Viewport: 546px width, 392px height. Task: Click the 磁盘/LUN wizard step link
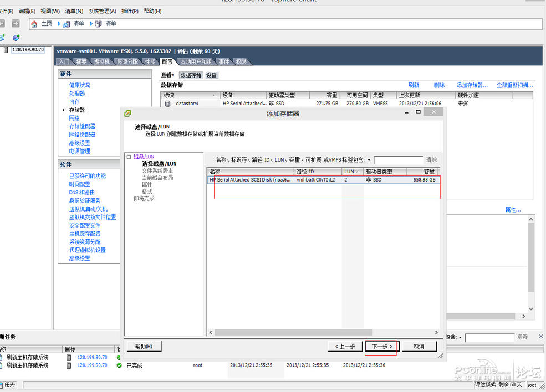(144, 157)
